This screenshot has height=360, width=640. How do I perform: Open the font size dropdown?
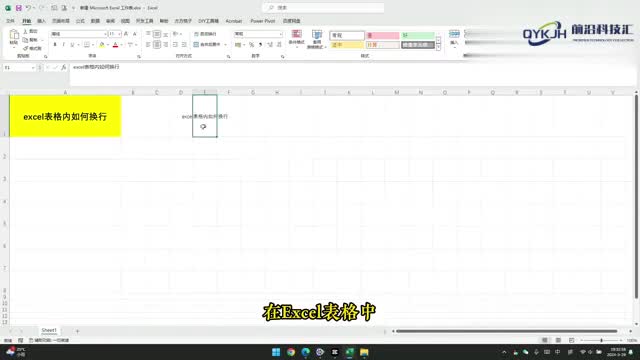click(119, 34)
